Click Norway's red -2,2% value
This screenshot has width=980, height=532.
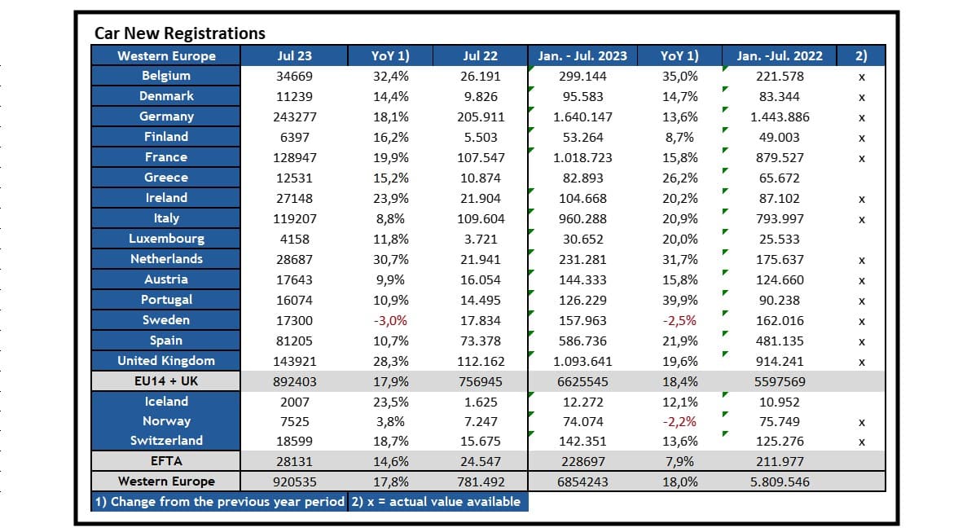(679, 422)
